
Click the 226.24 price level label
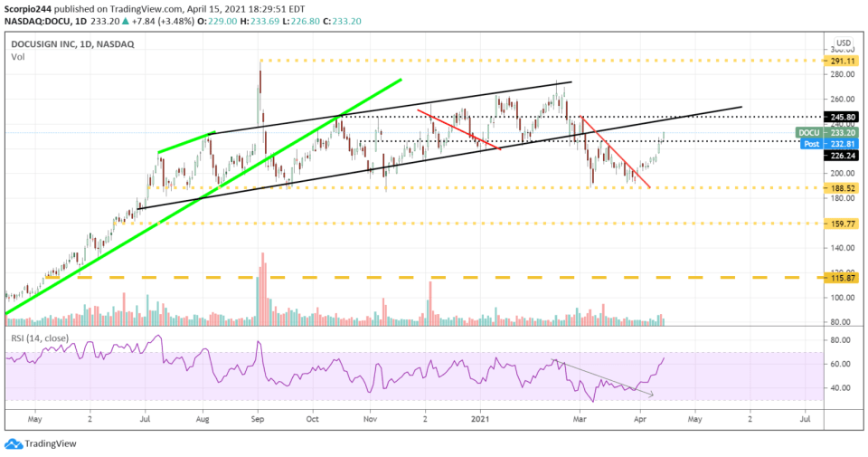pyautogui.click(x=843, y=156)
